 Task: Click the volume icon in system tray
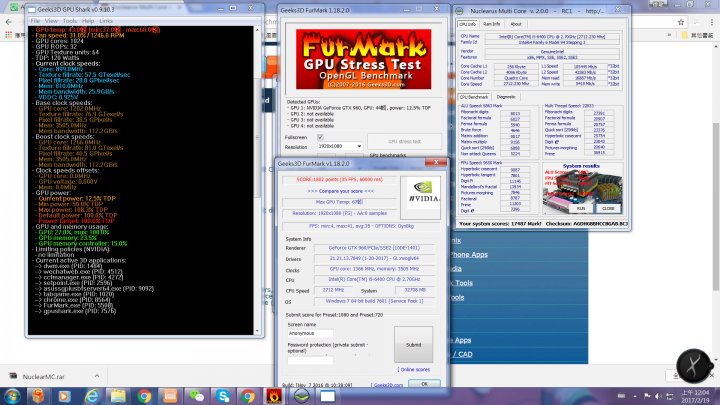click(658, 396)
